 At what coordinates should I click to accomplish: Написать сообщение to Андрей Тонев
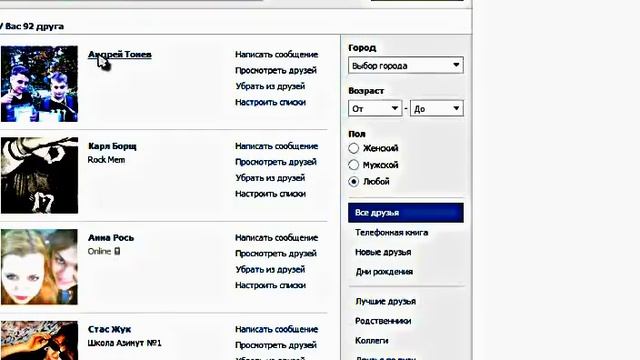[276, 54]
